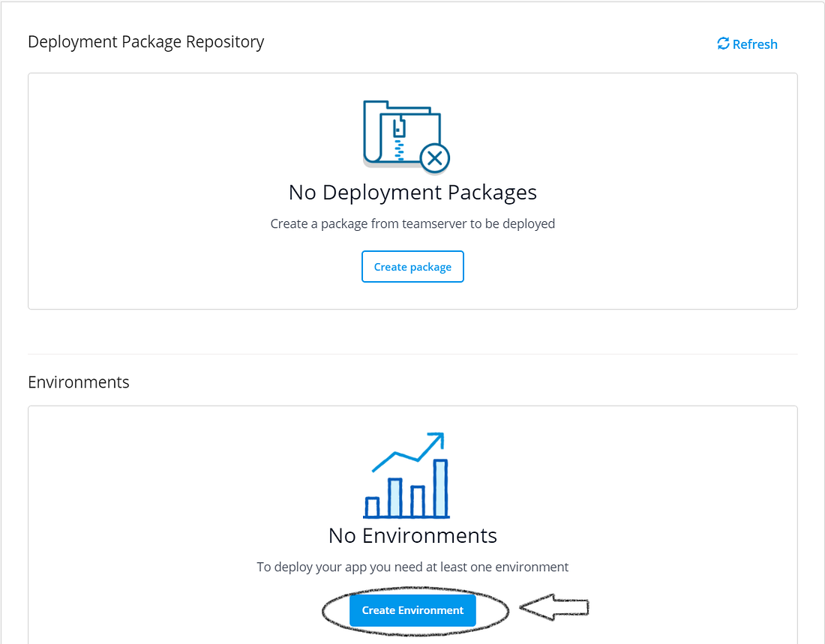The width and height of the screenshot is (825, 644).
Task: Click the crossed-out circle on the package icon
Action: click(433, 157)
